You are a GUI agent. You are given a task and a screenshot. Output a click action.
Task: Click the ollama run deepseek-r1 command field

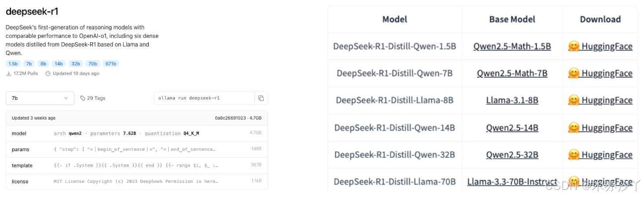(204, 98)
